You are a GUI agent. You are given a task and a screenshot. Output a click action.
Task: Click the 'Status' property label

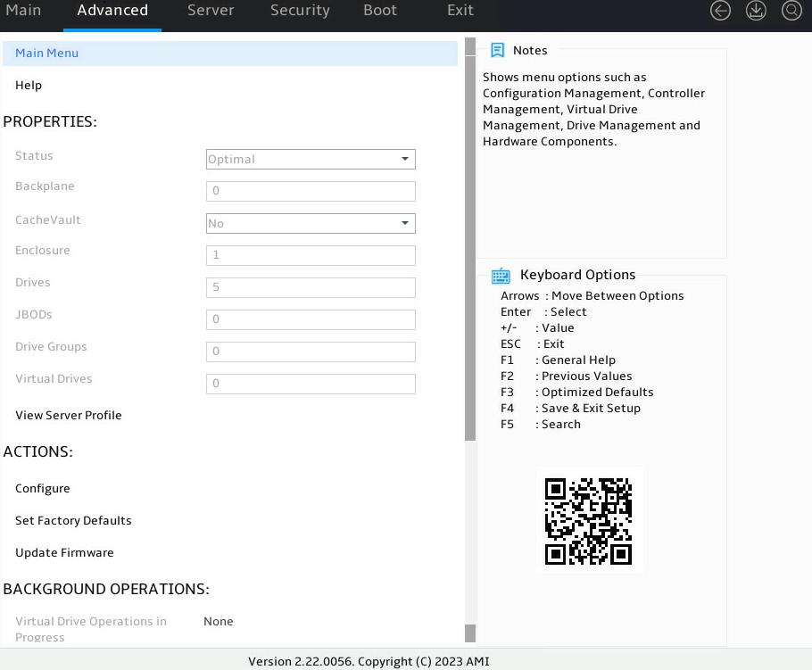(x=34, y=156)
